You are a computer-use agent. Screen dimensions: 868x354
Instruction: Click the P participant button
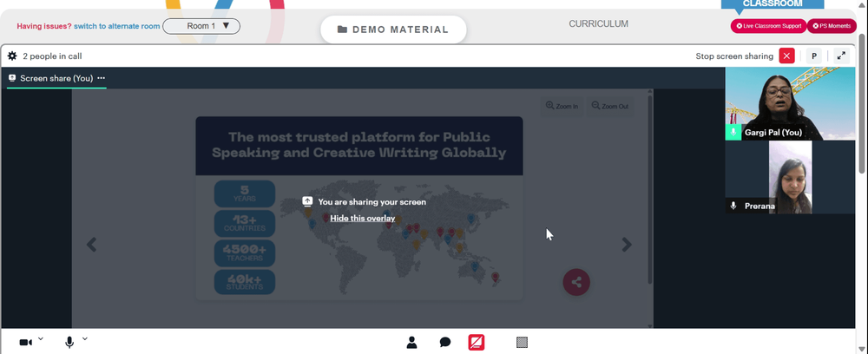[x=814, y=56]
